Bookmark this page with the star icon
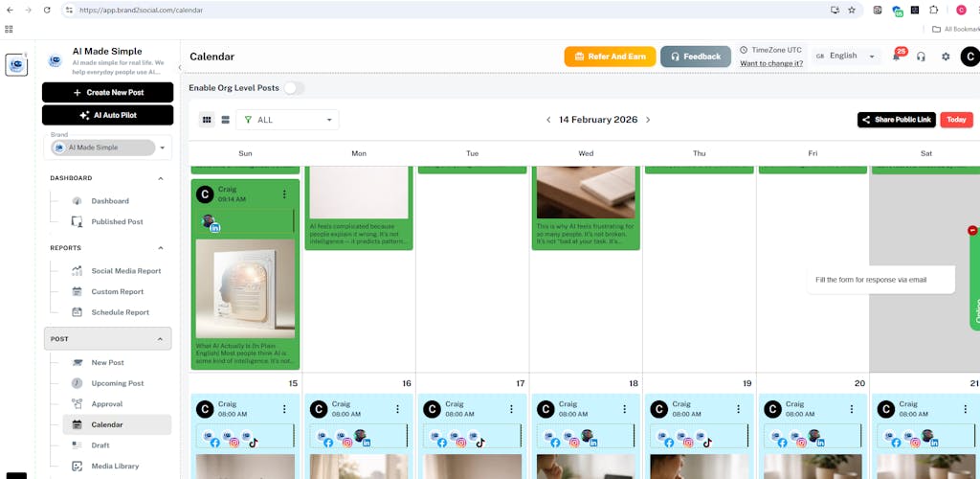Image resolution: width=980 pixels, height=479 pixels. pyautogui.click(x=852, y=10)
